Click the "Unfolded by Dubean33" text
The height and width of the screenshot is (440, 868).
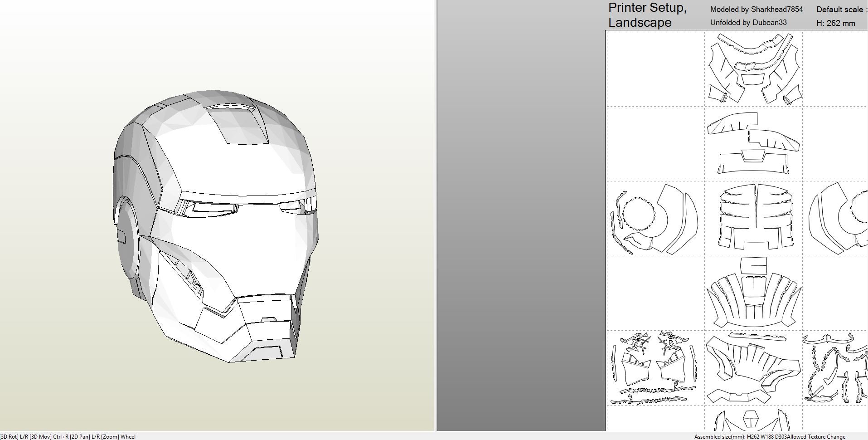(x=748, y=22)
